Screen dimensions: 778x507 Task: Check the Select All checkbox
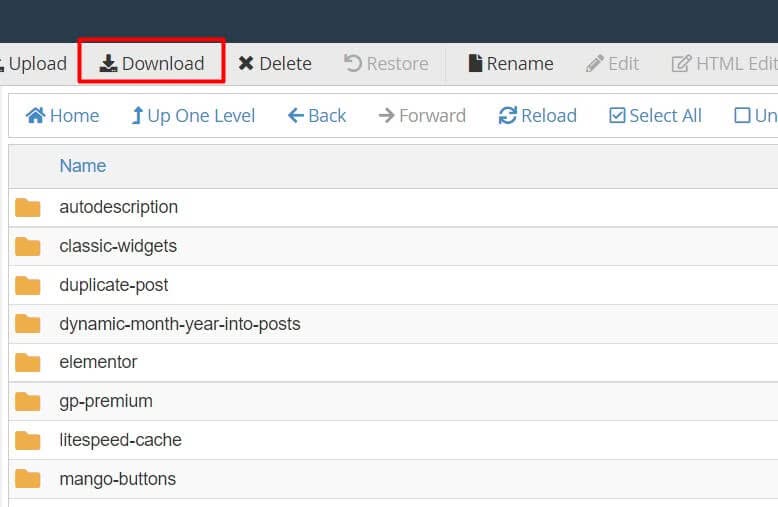pyautogui.click(x=617, y=116)
